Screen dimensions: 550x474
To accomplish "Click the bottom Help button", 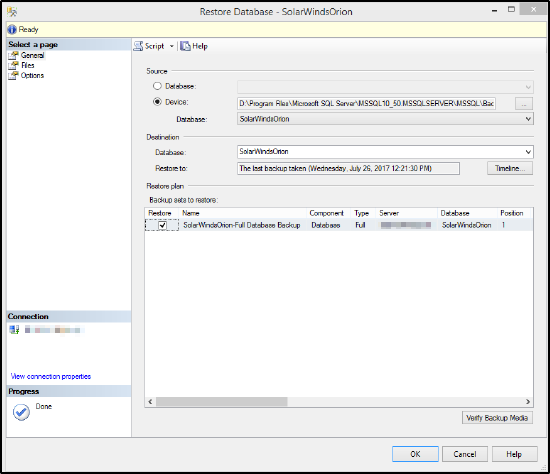I will pos(515,454).
